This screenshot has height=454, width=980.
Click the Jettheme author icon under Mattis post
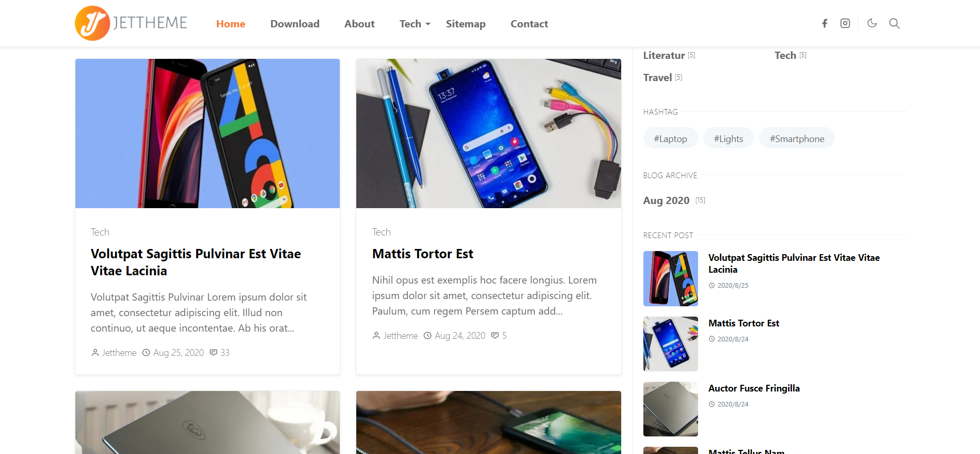[x=376, y=336]
